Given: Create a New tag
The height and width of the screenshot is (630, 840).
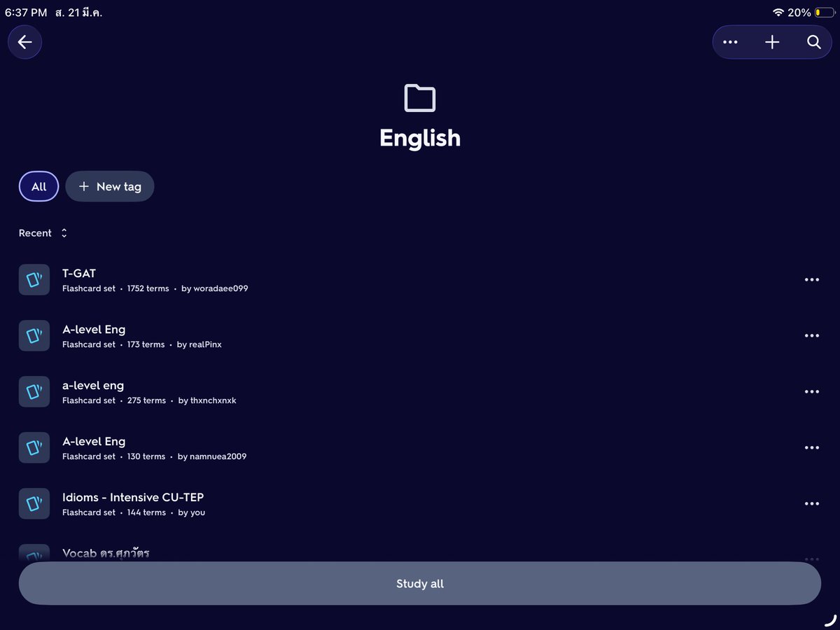Looking at the screenshot, I should coord(110,186).
